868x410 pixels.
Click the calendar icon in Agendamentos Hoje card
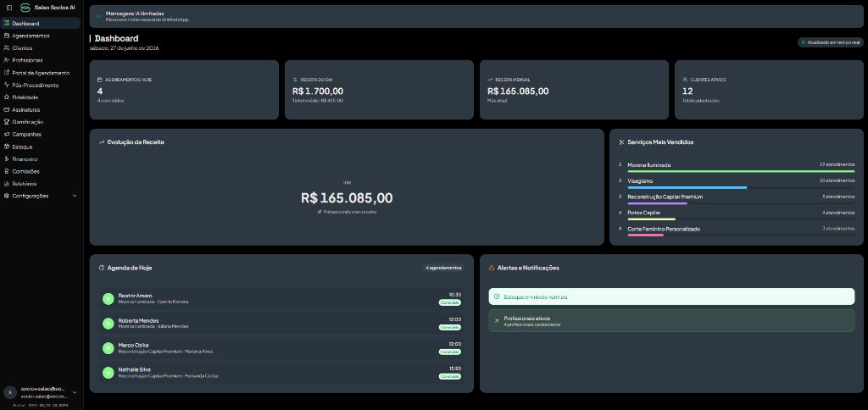[x=100, y=80]
